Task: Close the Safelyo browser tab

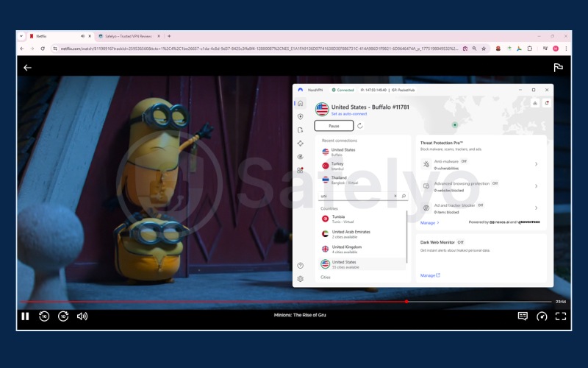Action: (x=159, y=36)
